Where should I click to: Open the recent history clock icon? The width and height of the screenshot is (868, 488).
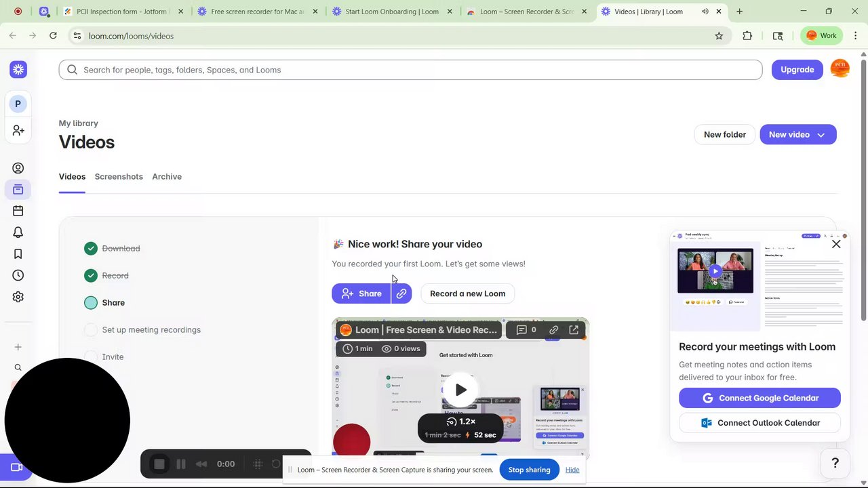point(18,275)
